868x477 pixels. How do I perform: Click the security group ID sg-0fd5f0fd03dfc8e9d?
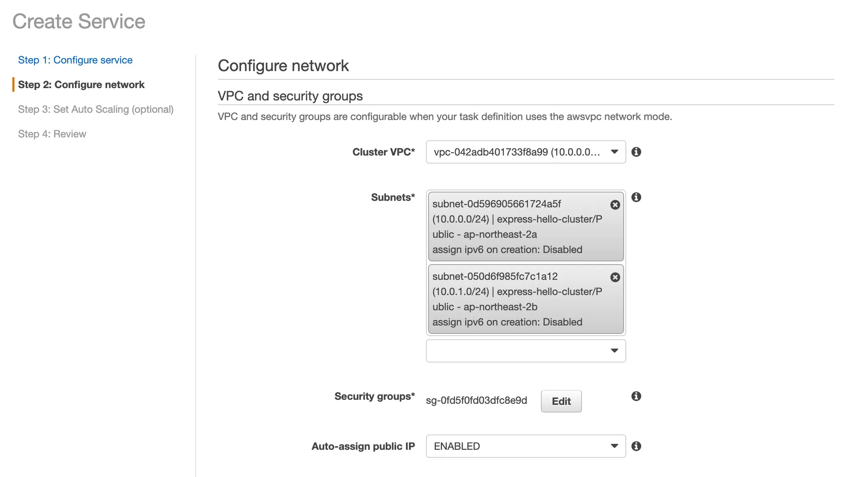[x=476, y=400]
